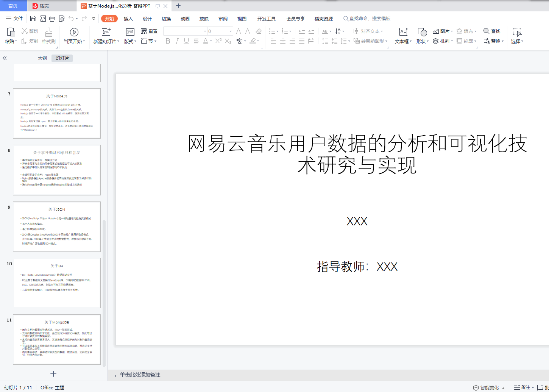The image size is (549, 392).
Task: Decrease font size with A- icon
Action: pos(248,31)
